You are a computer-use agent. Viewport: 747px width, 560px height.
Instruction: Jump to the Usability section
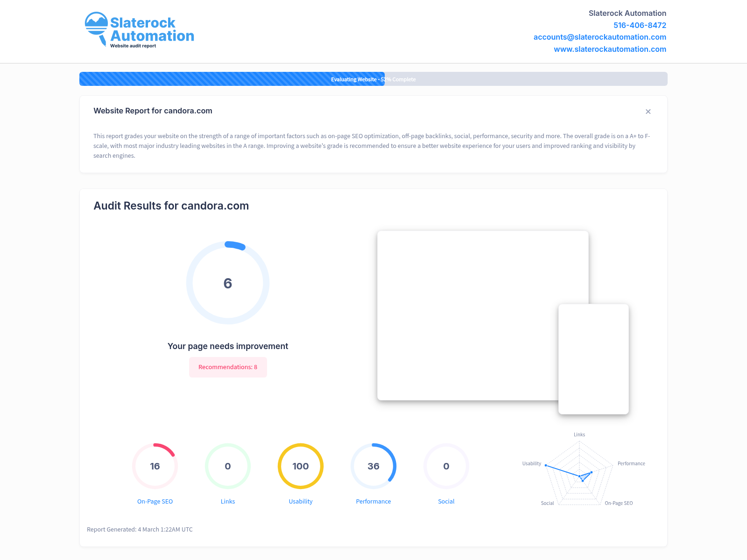pyautogui.click(x=301, y=502)
